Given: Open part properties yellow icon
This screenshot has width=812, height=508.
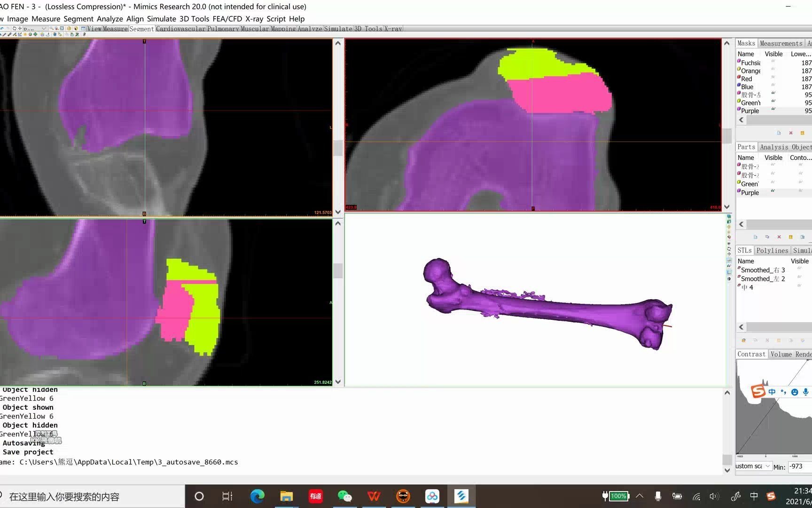Looking at the screenshot, I should pos(790,237).
